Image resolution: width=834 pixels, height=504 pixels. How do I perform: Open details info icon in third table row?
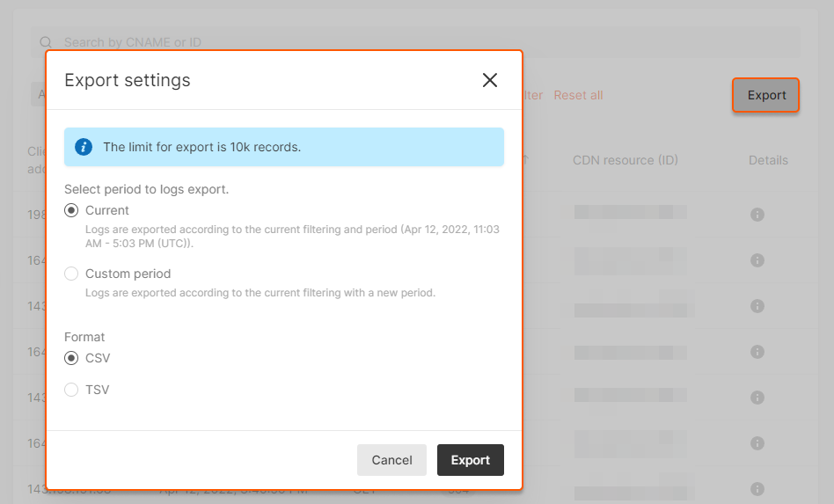[x=757, y=306]
